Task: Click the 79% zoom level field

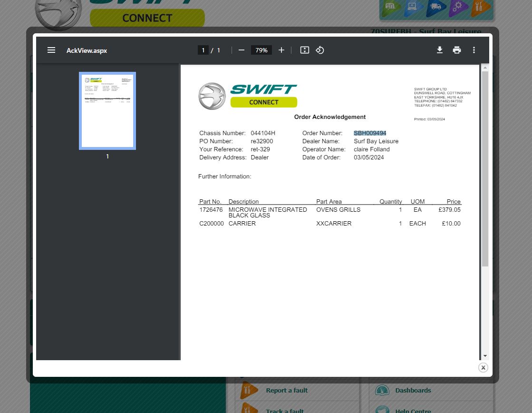Action: (261, 50)
